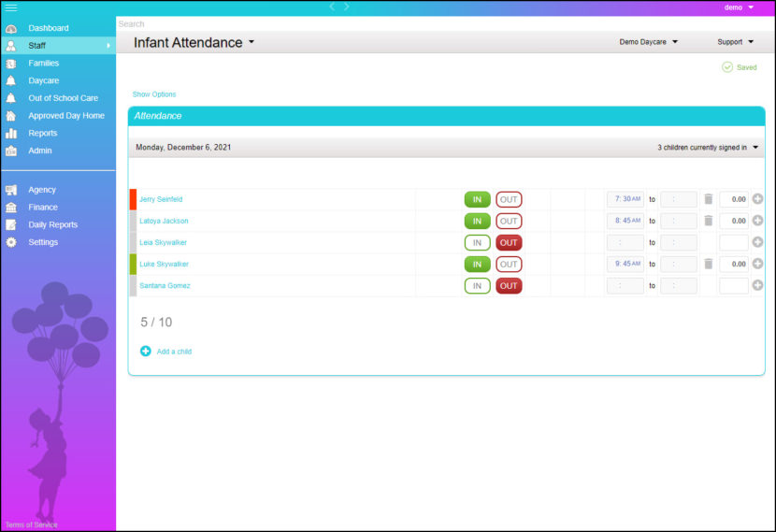Click the Show Options link
The width and height of the screenshot is (776, 532).
pos(154,94)
